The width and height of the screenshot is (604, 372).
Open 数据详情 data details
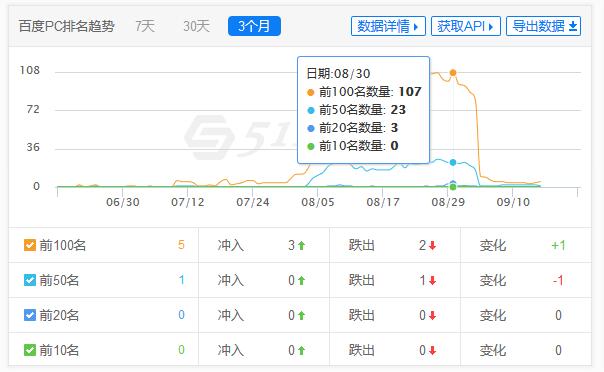pyautogui.click(x=388, y=26)
